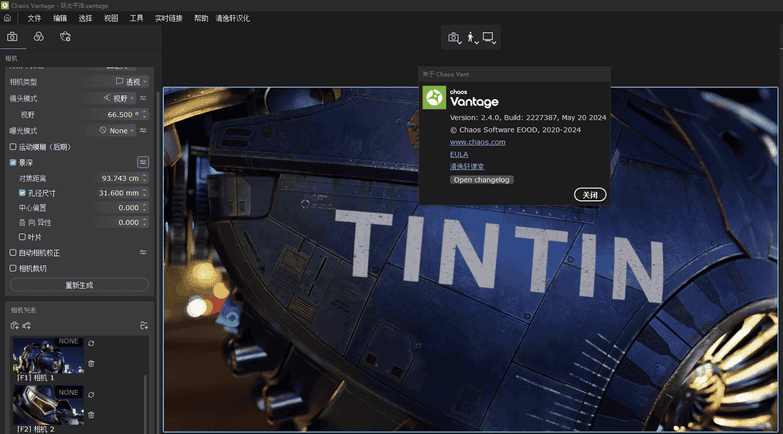Click Open changelog button
The height and width of the screenshot is (434, 783).
tap(481, 180)
